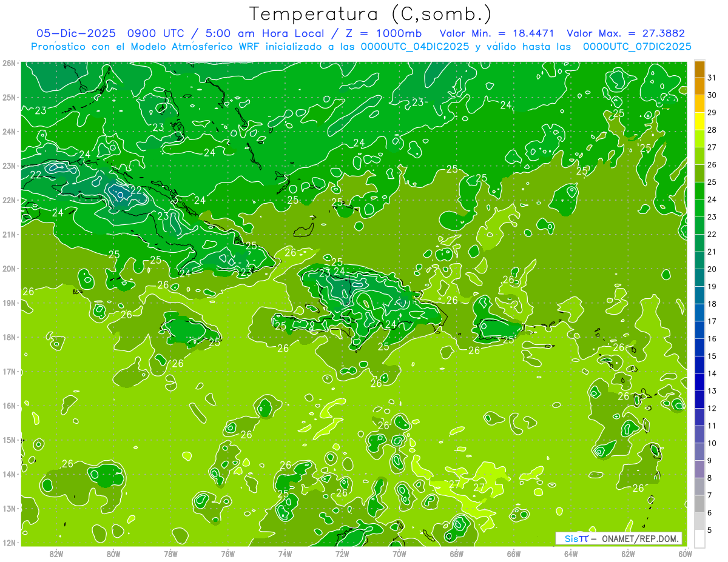
Task: Click the "13N" latitude axis label
Action: pos(9,508)
